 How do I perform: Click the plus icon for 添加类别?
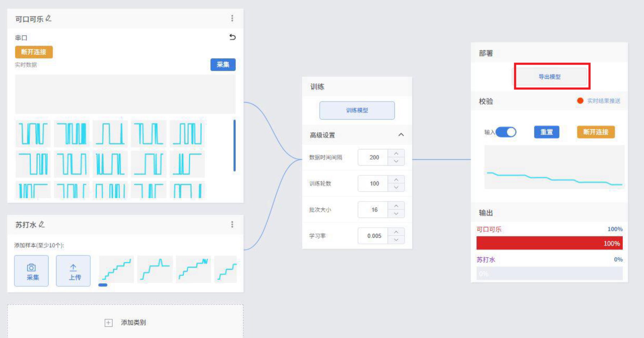pyautogui.click(x=108, y=323)
